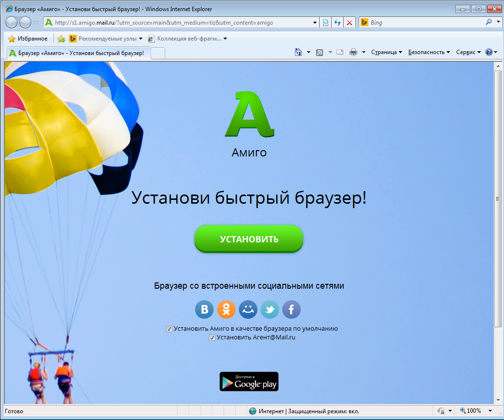Refresh the page using the address bar icon
504x420 pixels.
[338, 23]
